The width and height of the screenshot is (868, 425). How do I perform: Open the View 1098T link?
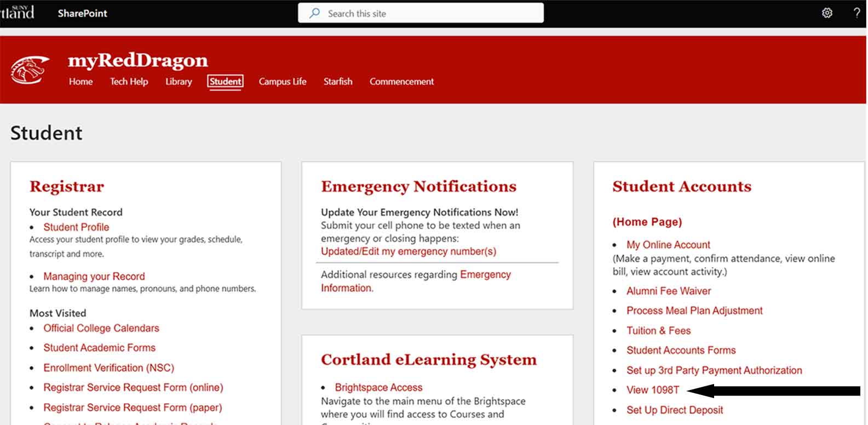point(653,390)
